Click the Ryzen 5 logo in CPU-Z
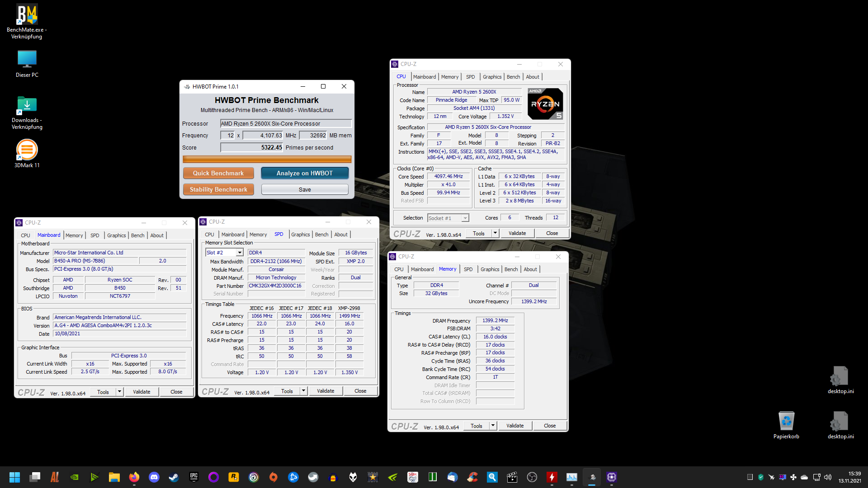Viewport: 868px width, 488px height. click(545, 104)
